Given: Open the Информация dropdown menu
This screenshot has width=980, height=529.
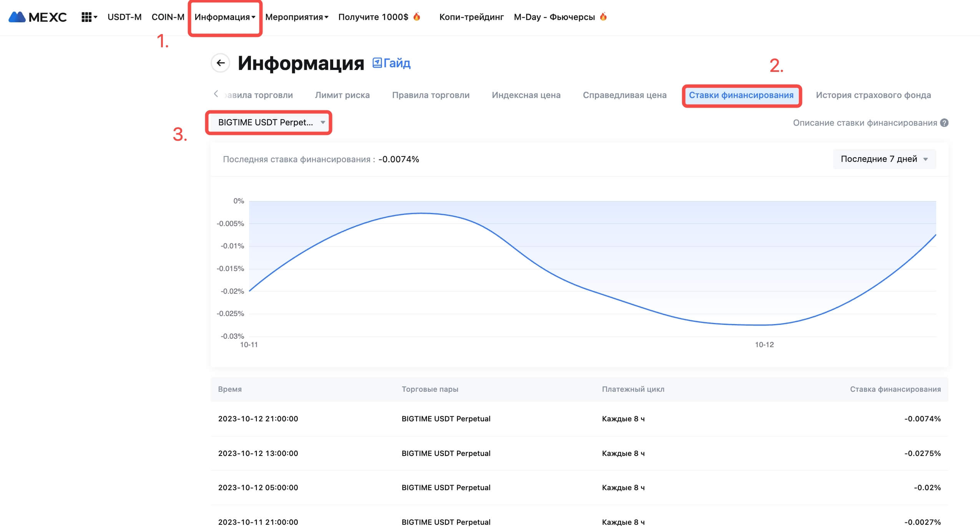Looking at the screenshot, I should 225,17.
